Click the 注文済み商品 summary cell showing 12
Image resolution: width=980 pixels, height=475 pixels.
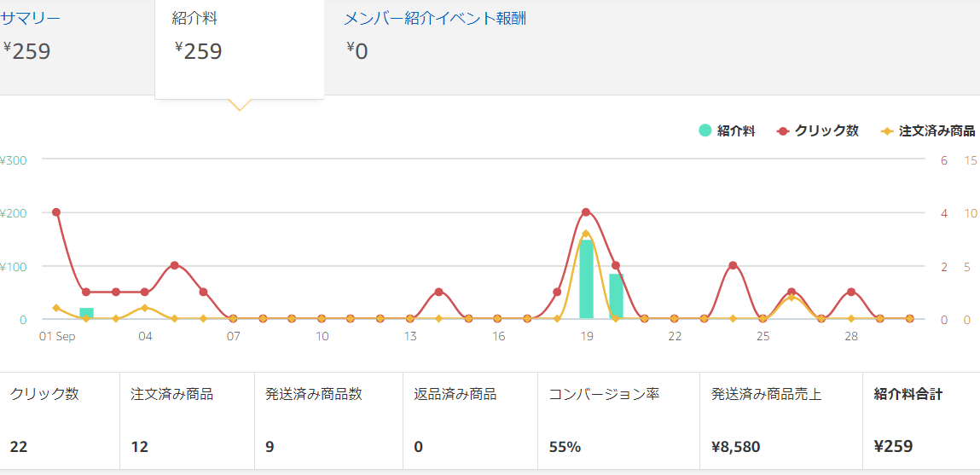click(x=187, y=420)
